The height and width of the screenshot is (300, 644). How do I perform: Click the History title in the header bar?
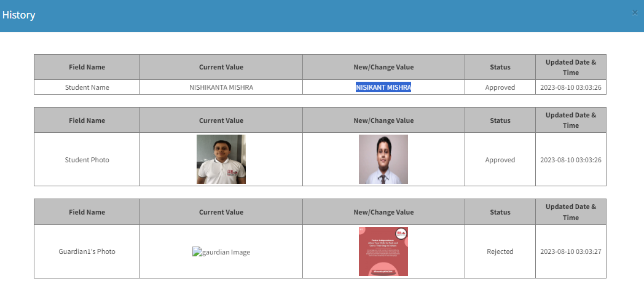[18, 15]
